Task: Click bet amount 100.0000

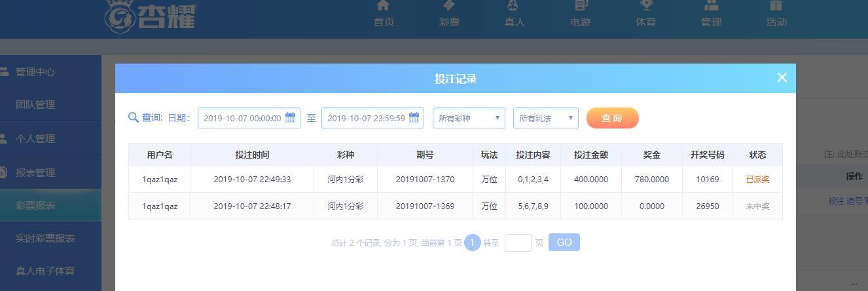Action: 591,206
